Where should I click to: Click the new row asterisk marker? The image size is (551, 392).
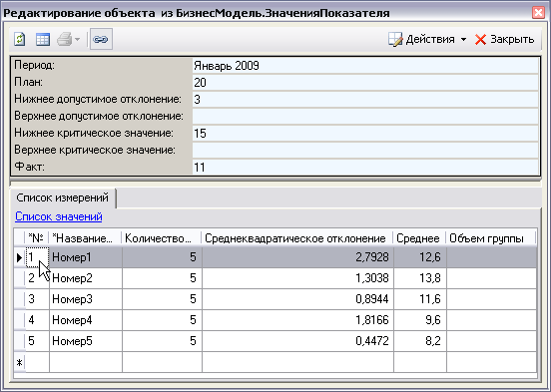20,362
